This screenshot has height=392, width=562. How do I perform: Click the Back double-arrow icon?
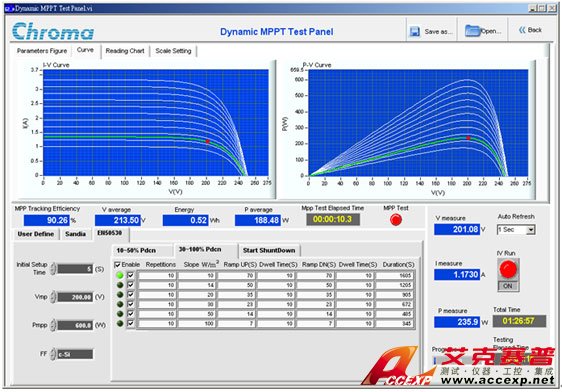coord(522,30)
